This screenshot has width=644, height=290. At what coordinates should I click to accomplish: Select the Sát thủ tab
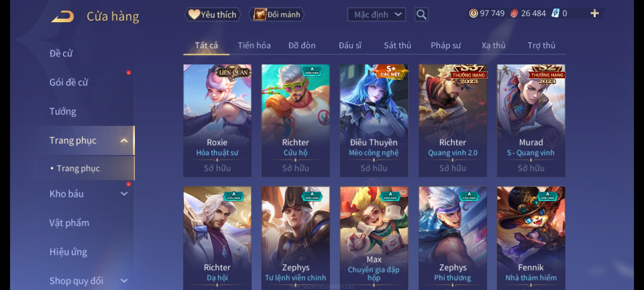(397, 46)
